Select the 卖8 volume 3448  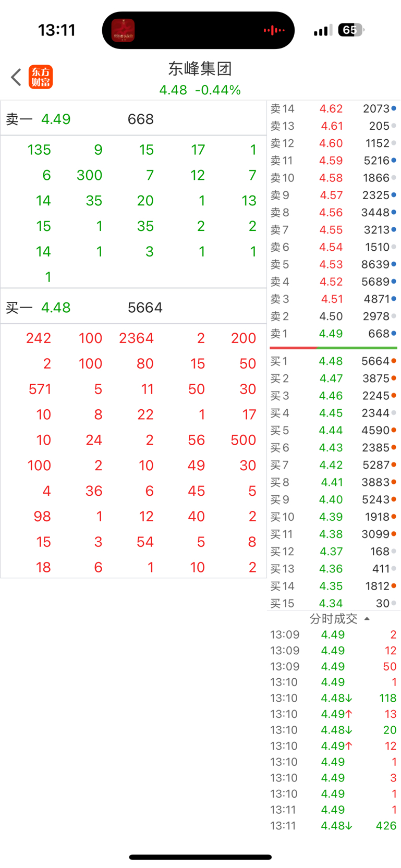(375, 213)
